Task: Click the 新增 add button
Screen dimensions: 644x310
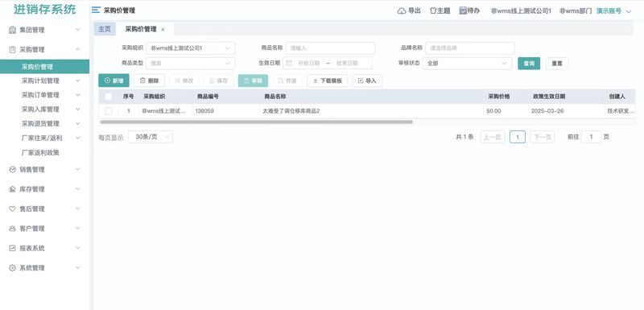Action: point(114,81)
